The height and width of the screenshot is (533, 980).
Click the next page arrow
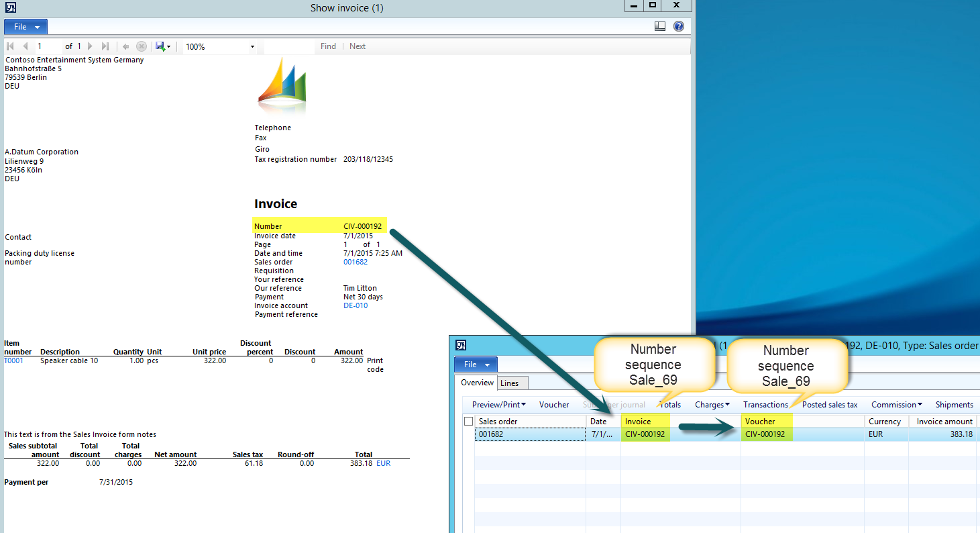click(90, 46)
